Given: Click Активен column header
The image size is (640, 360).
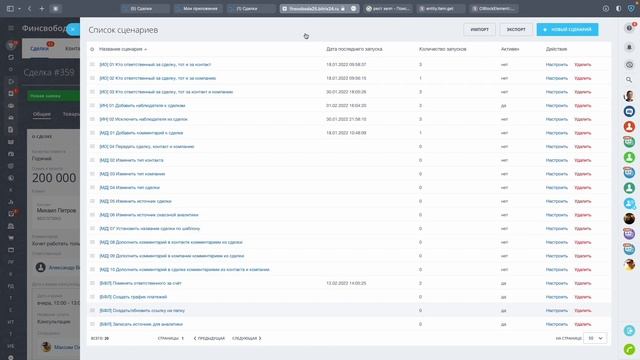Looking at the screenshot, I should (510, 49).
